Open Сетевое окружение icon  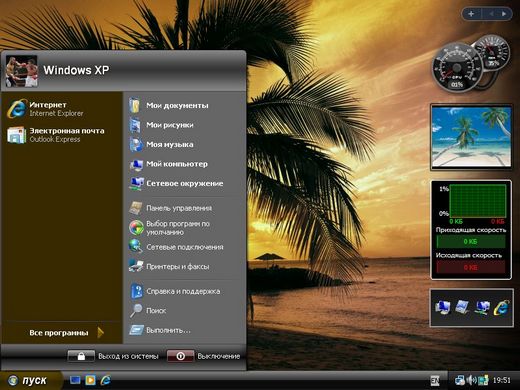pos(136,183)
